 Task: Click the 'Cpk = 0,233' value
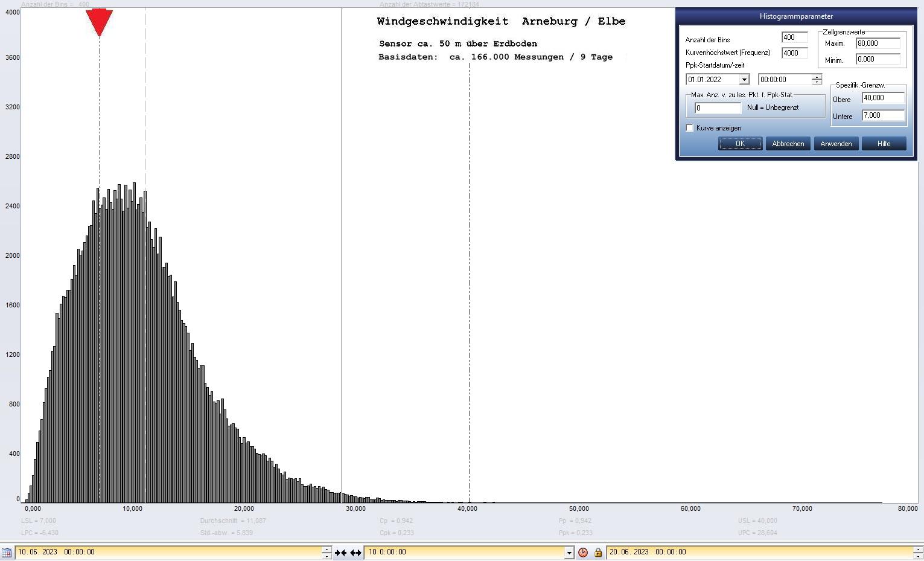tap(397, 533)
